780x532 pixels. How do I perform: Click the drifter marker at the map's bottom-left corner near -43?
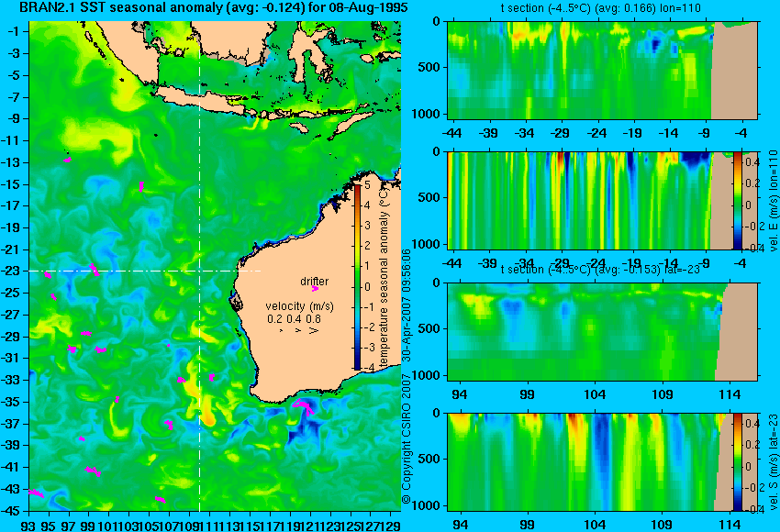point(37,493)
